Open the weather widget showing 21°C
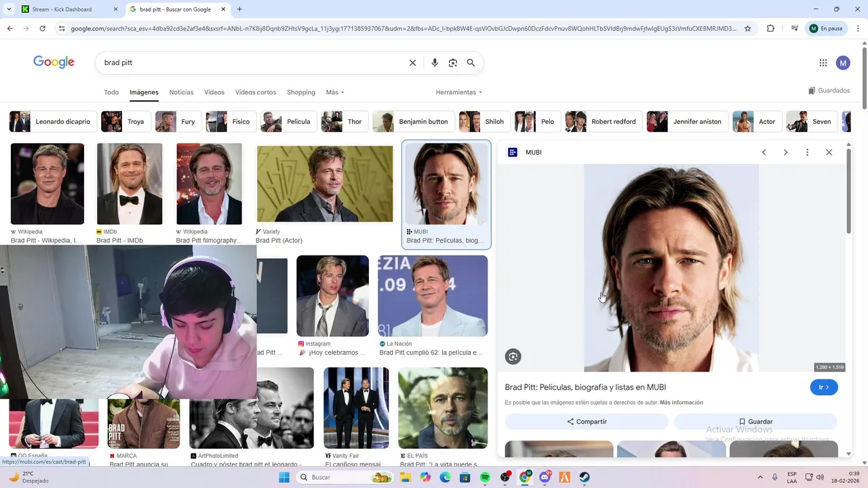 [27, 477]
